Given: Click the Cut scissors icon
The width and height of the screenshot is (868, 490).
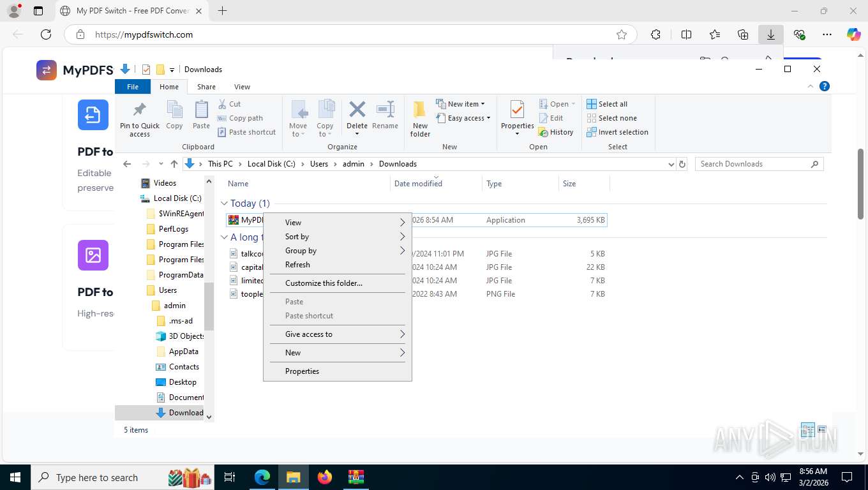Looking at the screenshot, I should 222,104.
